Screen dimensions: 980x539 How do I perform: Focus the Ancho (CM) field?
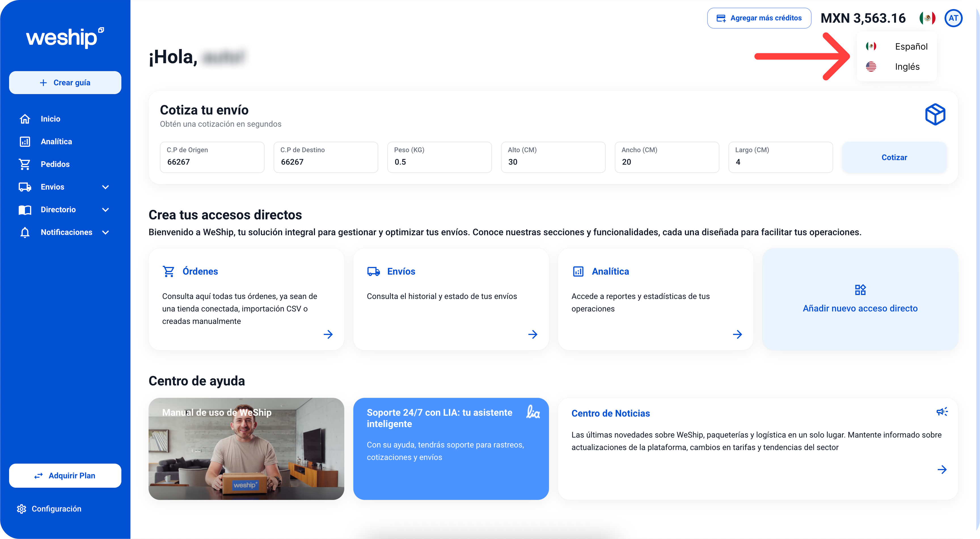pos(667,157)
